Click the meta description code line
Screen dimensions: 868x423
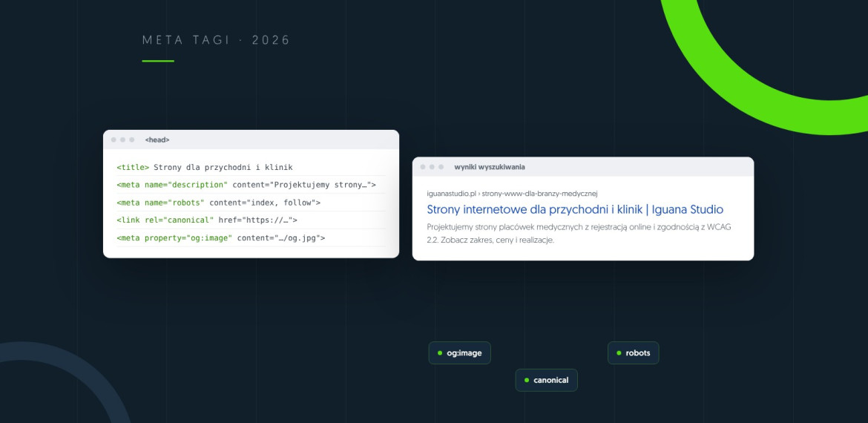246,185
